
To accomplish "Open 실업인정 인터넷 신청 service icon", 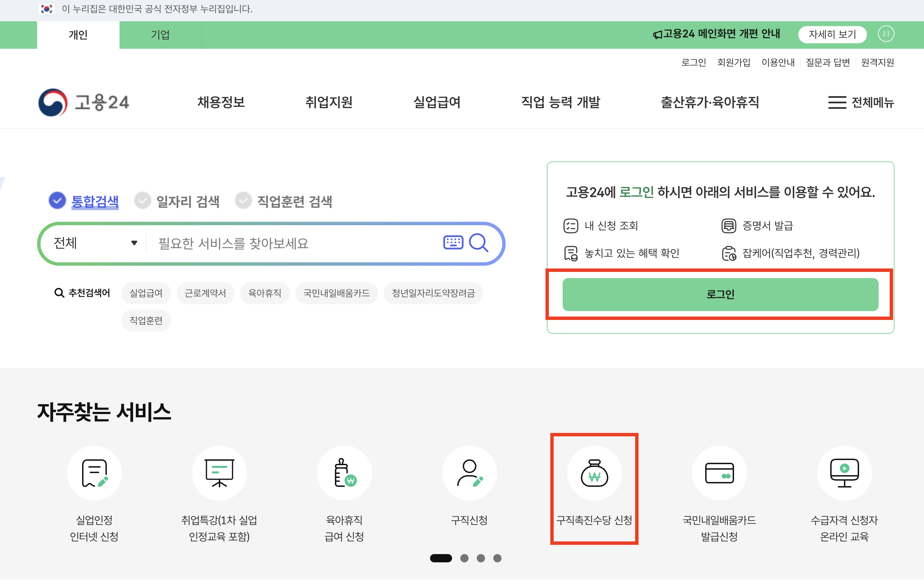I will (x=94, y=473).
